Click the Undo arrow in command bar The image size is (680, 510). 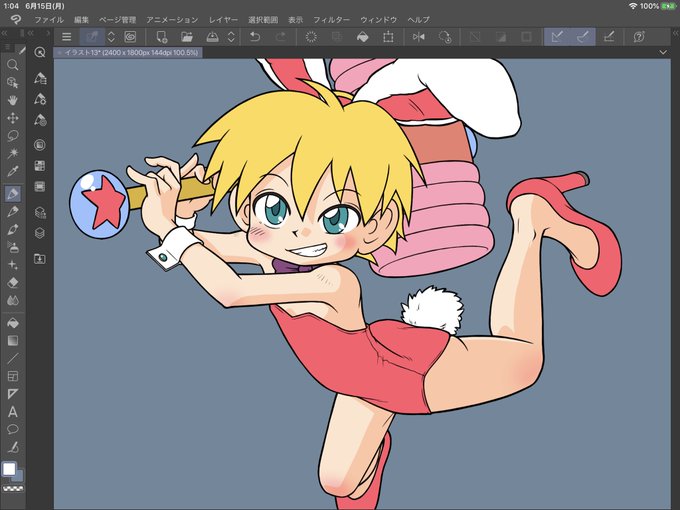(x=255, y=37)
